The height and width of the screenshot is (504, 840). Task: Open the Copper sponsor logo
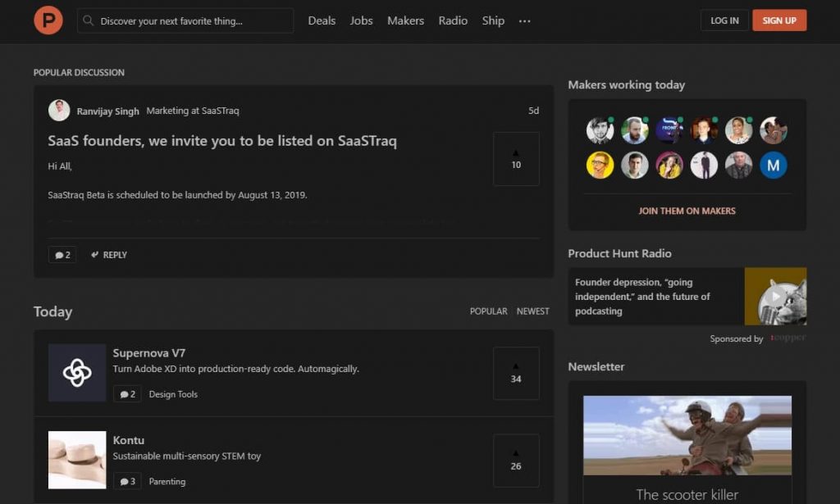[x=787, y=338]
